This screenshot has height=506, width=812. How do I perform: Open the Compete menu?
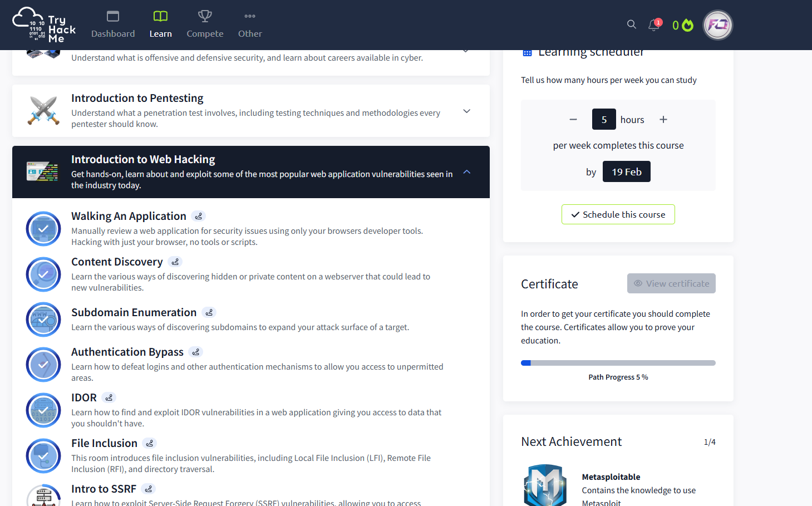(205, 25)
